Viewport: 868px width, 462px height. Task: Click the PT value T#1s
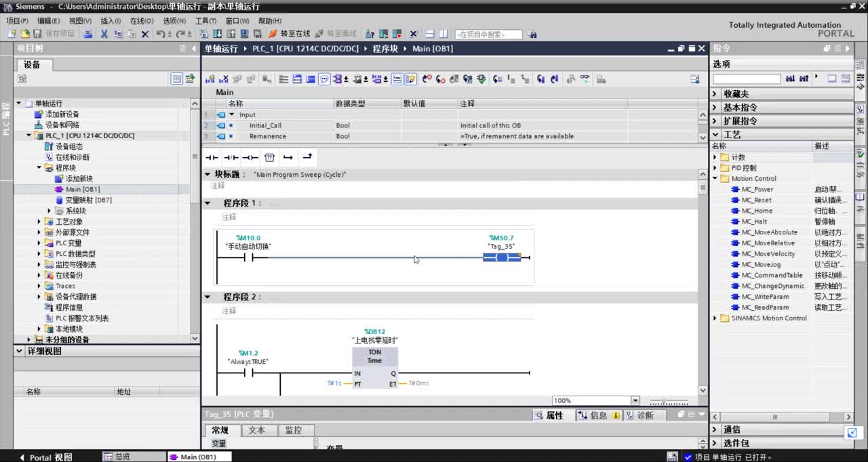click(334, 383)
